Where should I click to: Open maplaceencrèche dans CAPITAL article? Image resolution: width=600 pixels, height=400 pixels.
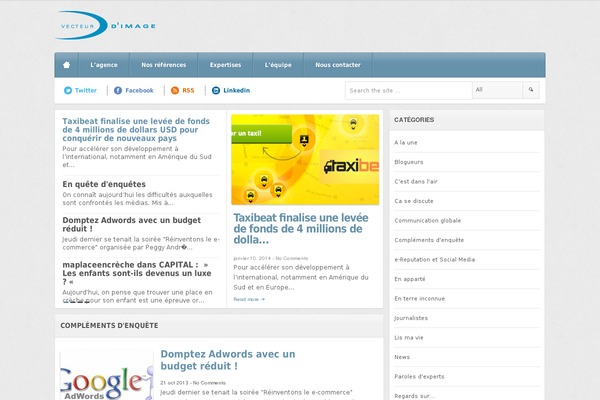pyautogui.click(x=137, y=273)
